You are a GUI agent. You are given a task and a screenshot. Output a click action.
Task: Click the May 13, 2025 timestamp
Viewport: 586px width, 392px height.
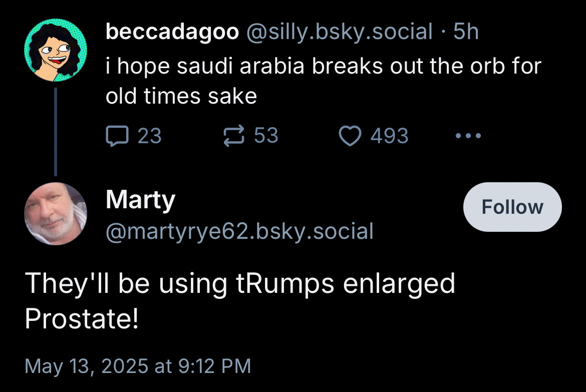(138, 366)
